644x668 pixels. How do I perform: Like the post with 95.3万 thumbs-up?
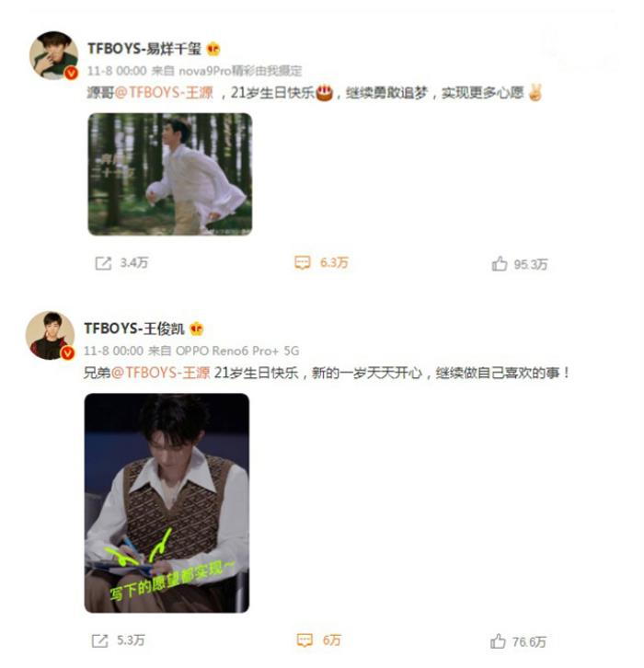click(500, 264)
